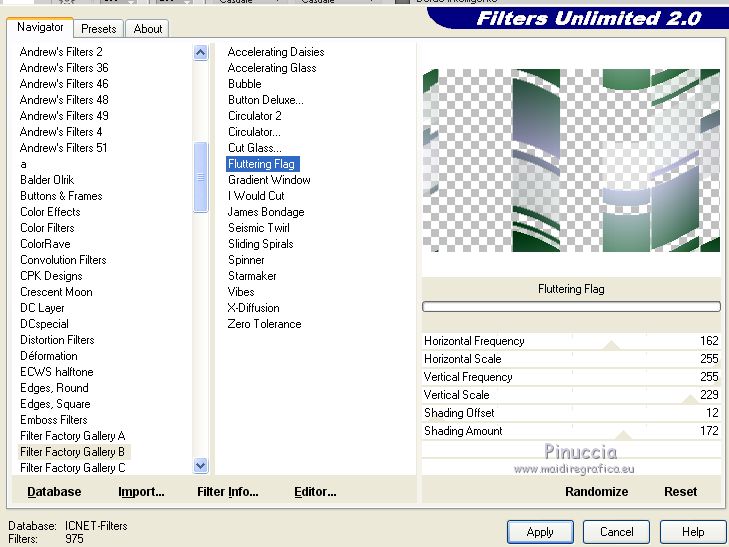Select Balder Olrik category
This screenshot has height=547, width=729.
pyautogui.click(x=47, y=180)
